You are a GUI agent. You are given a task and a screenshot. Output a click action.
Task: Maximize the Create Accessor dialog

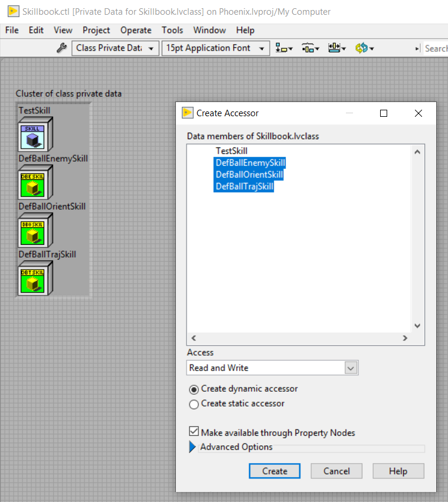[384, 113]
